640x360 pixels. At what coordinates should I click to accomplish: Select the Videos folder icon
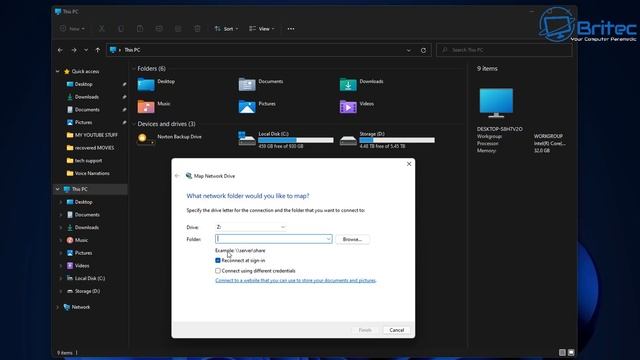coord(348,106)
